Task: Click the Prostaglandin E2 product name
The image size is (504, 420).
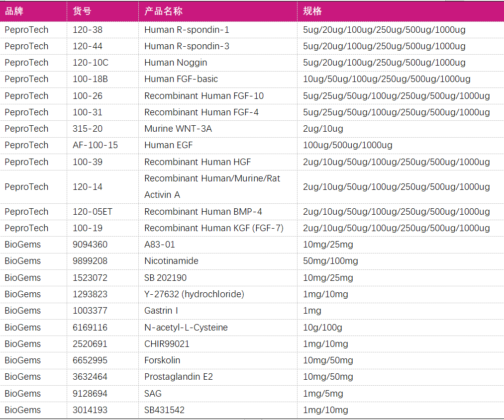Action: point(179,377)
